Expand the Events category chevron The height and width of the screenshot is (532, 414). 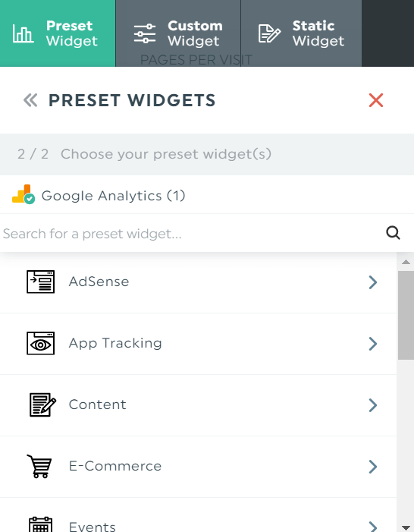(373, 526)
